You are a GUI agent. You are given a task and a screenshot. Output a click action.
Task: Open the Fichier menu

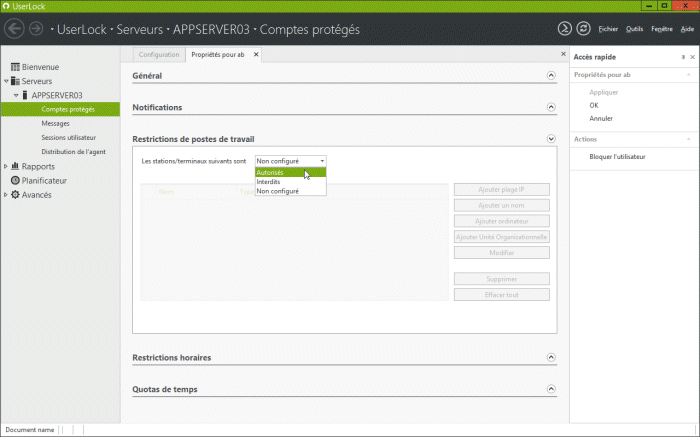608,29
